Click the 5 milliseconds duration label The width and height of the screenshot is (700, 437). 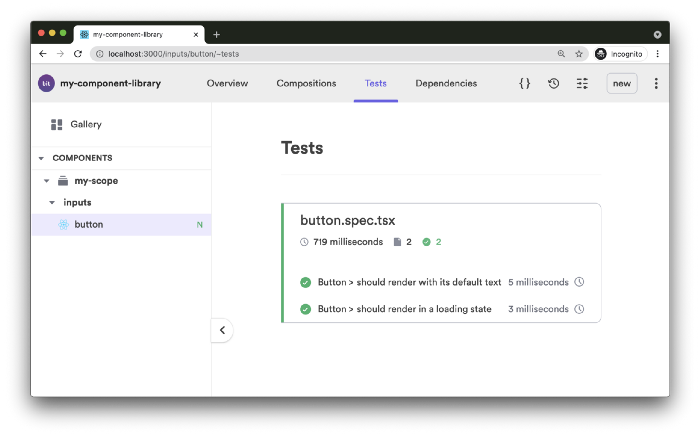pos(538,282)
